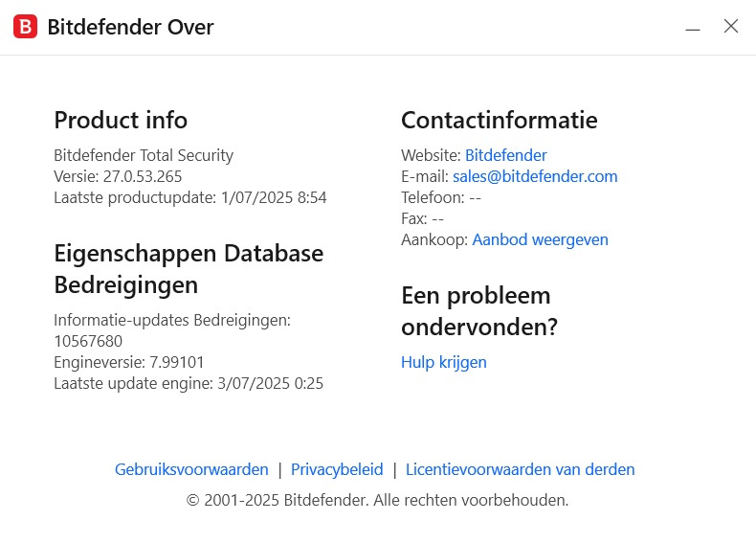The width and height of the screenshot is (756, 543).
Task: Open the Privacybeleid link
Action: click(x=337, y=469)
